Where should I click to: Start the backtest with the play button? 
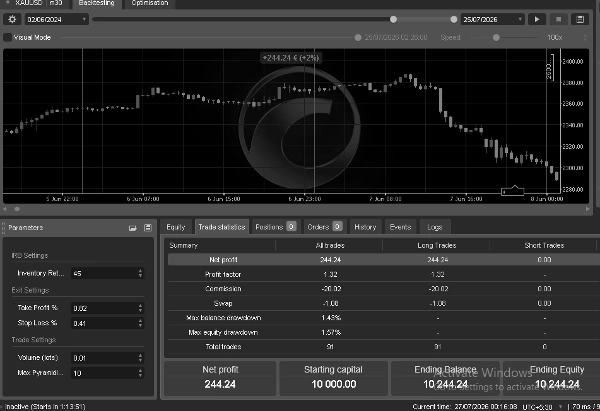536,19
